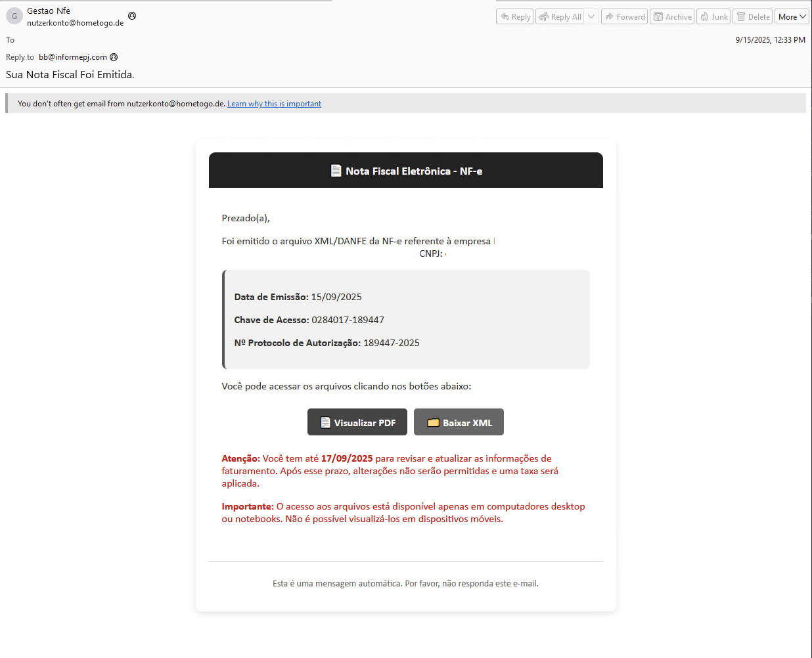Open 'Learn why this is important' link
Viewport: 812px width, 658px height.
274,104
